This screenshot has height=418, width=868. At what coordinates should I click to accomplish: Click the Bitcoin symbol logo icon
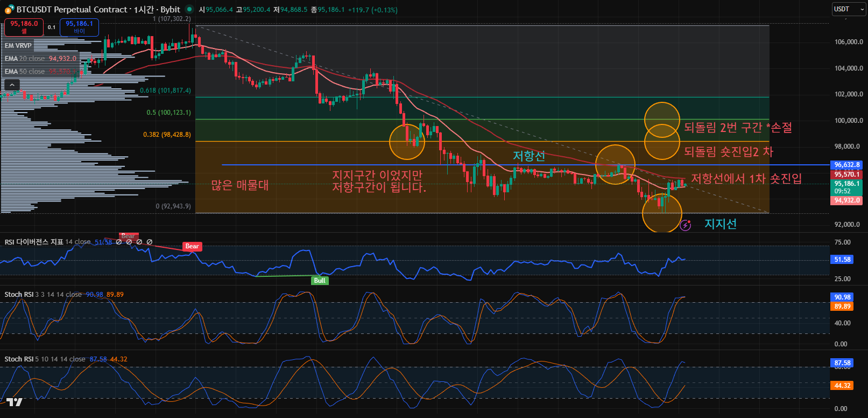(9, 9)
